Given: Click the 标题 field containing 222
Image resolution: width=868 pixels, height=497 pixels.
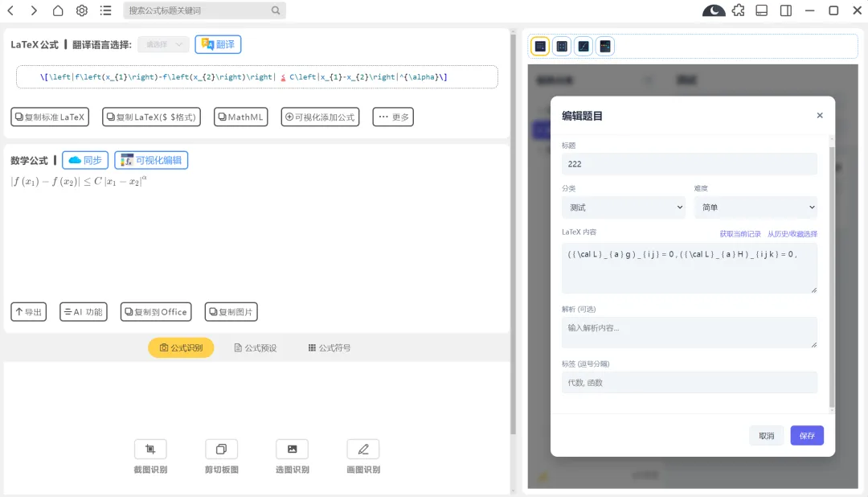Looking at the screenshot, I should coord(690,164).
